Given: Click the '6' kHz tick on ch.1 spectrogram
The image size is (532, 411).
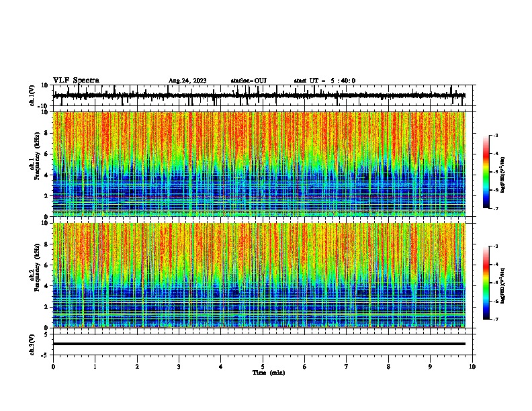Looking at the screenshot, I should pos(46,154).
